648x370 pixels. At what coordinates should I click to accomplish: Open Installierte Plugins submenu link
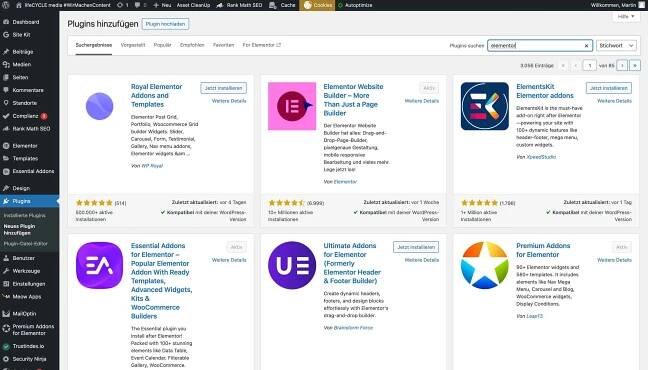pos(24,215)
